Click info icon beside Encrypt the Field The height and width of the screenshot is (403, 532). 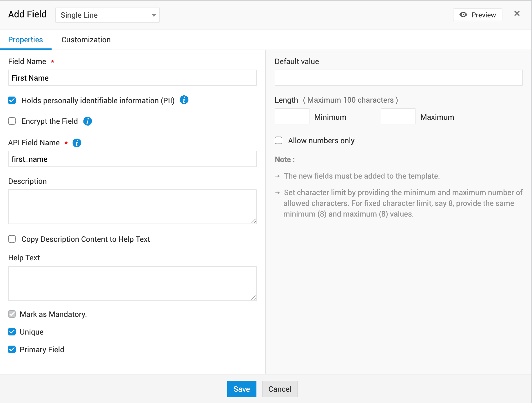click(x=88, y=121)
